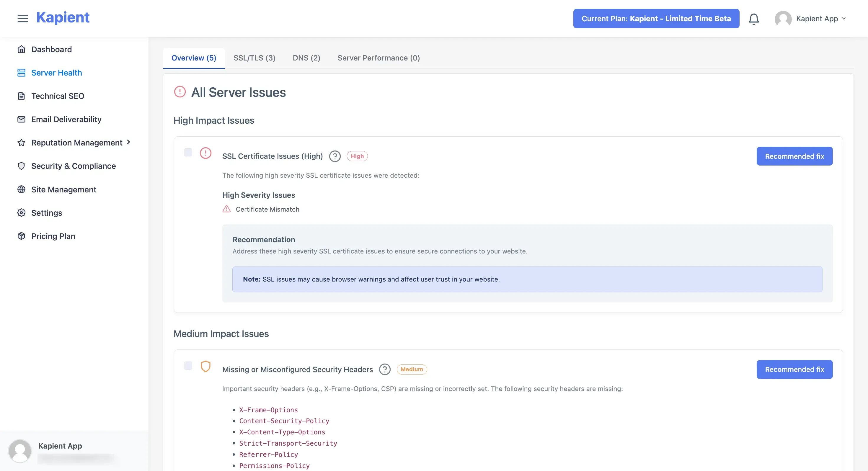The height and width of the screenshot is (471, 868).
Task: Click the SSL Certificate Issues alert icon
Action: tap(205, 153)
